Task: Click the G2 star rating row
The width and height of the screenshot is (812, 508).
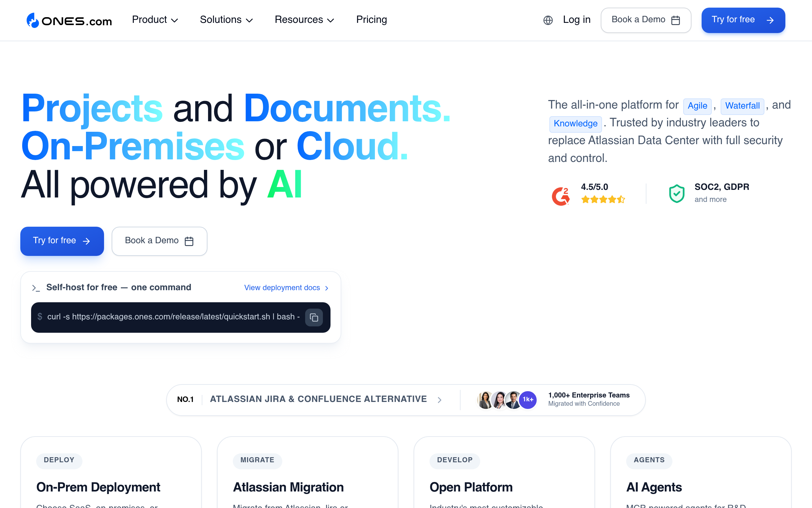Action: click(603, 200)
